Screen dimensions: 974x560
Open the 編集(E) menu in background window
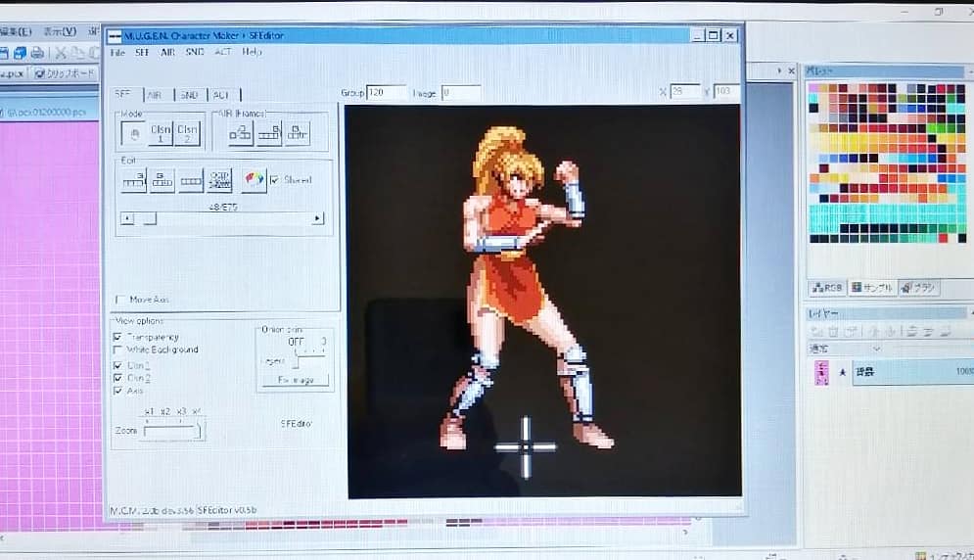click(x=15, y=31)
